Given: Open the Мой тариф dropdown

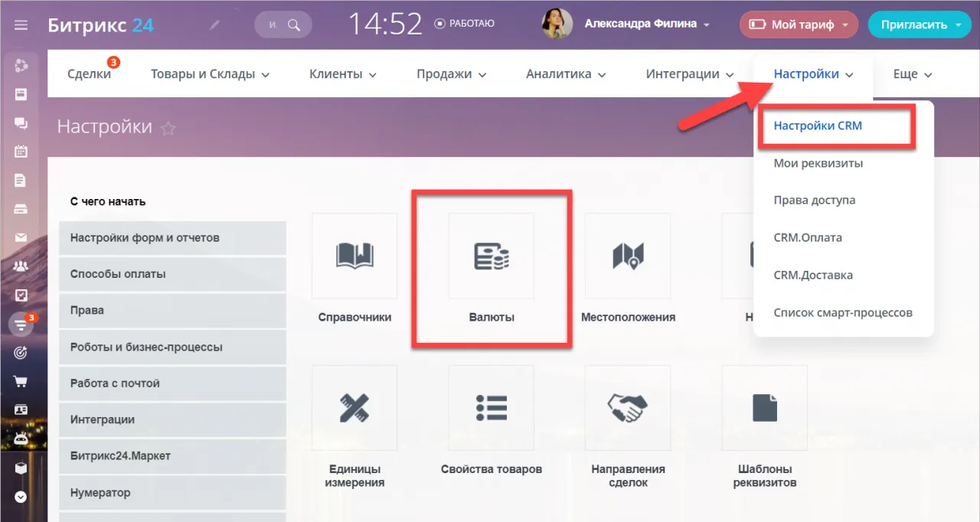Looking at the screenshot, I should [799, 24].
